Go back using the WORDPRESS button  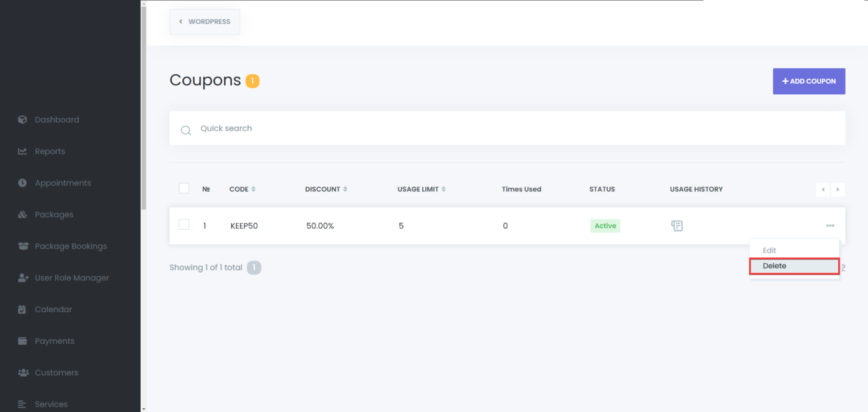[205, 22]
